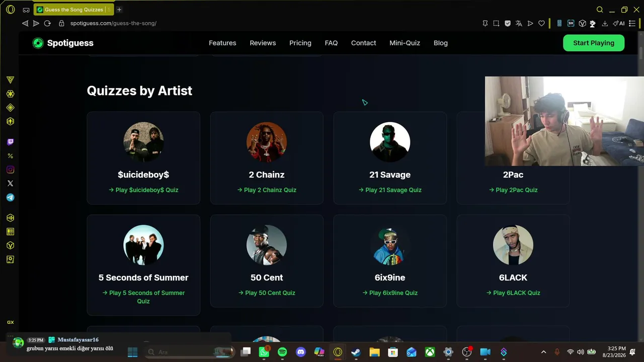Click the 2 Chainz artist photo
The height and width of the screenshot is (362, 644).
pos(267,142)
